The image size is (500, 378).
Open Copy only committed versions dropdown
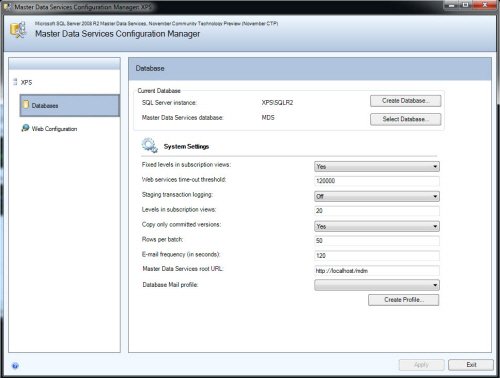(377, 226)
